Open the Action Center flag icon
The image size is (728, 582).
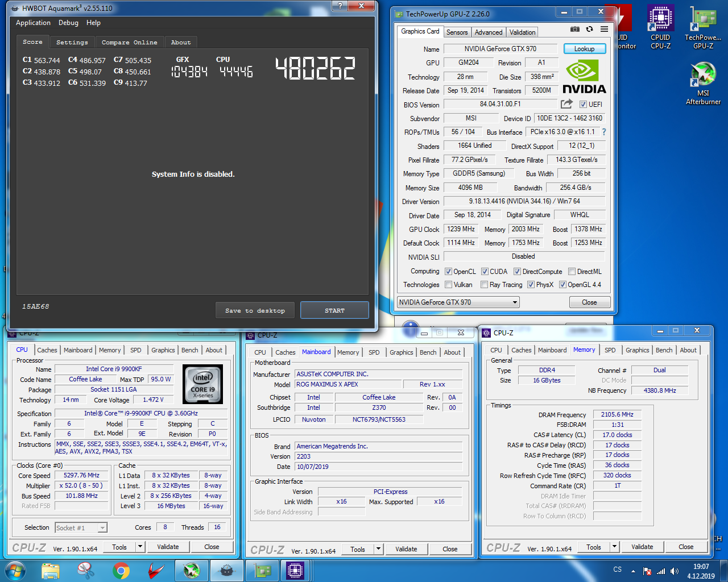(647, 571)
